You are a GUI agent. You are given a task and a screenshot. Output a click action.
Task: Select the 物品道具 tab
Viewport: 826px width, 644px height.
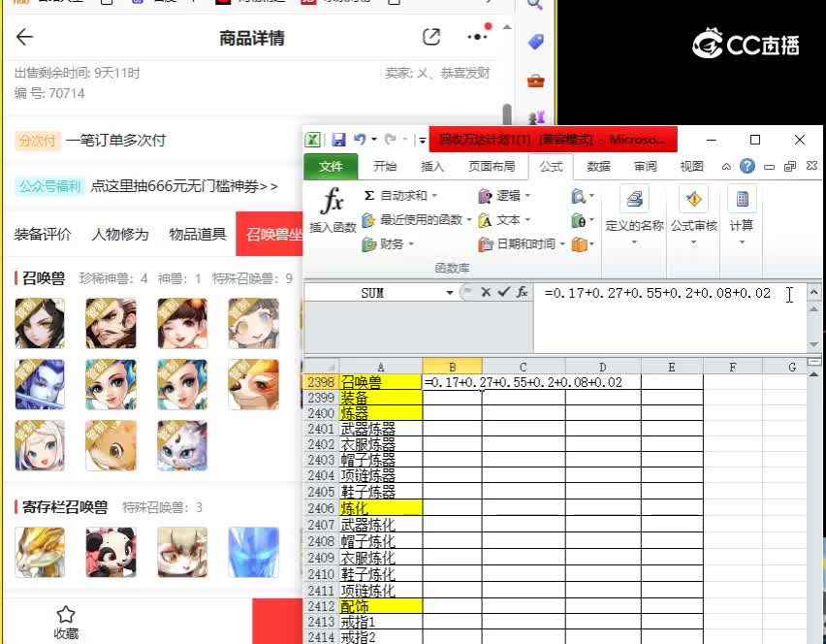tap(197, 234)
